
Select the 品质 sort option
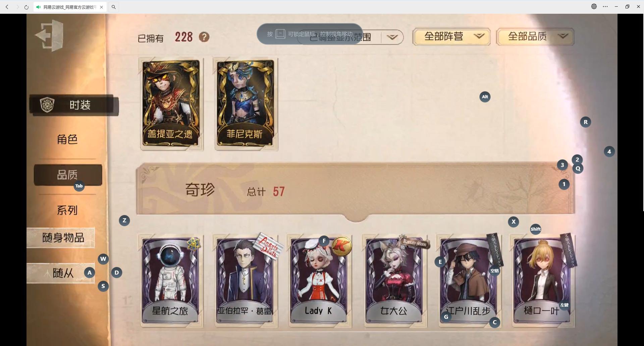68,175
